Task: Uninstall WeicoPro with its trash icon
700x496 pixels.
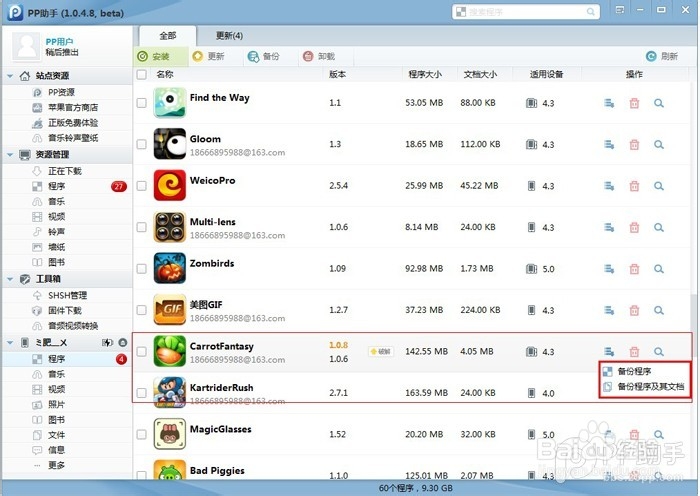Action: 634,186
